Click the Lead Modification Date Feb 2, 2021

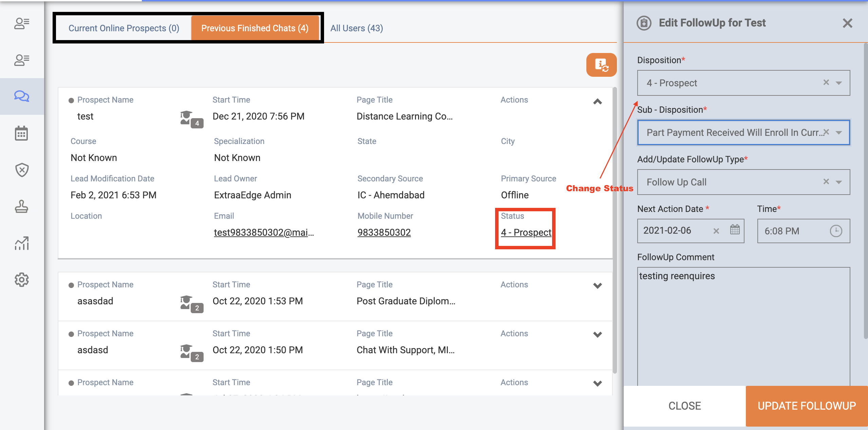pos(113,195)
